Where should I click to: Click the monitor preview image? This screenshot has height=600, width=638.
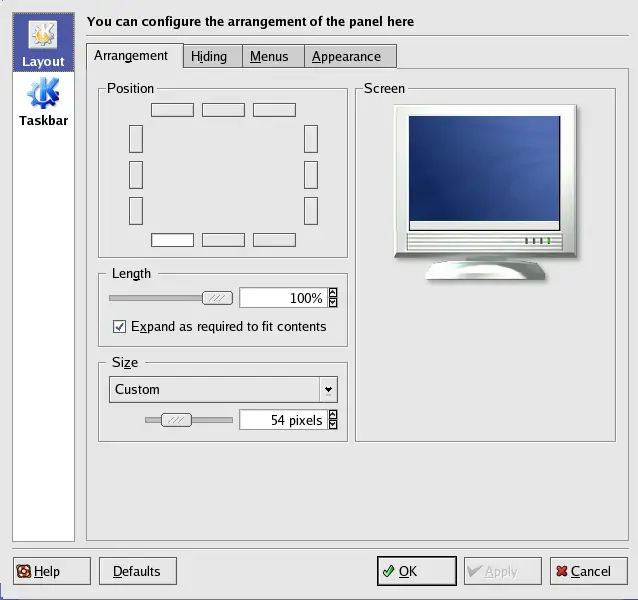[485, 191]
